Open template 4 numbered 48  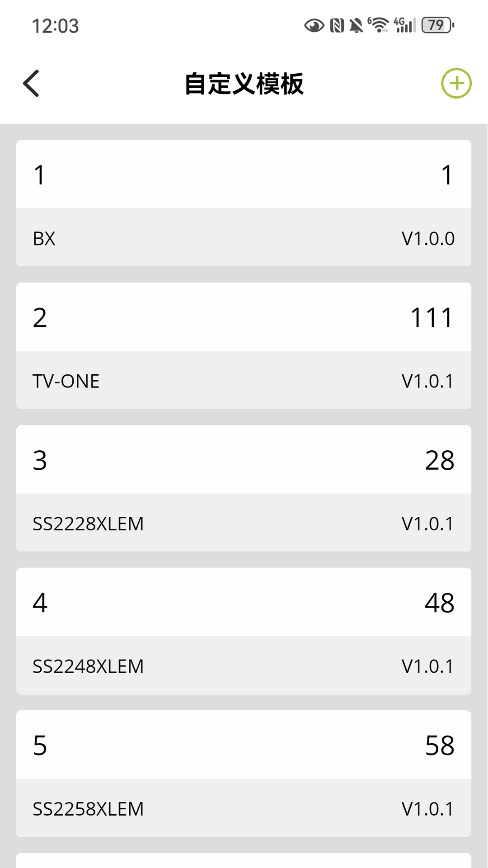coord(244,602)
